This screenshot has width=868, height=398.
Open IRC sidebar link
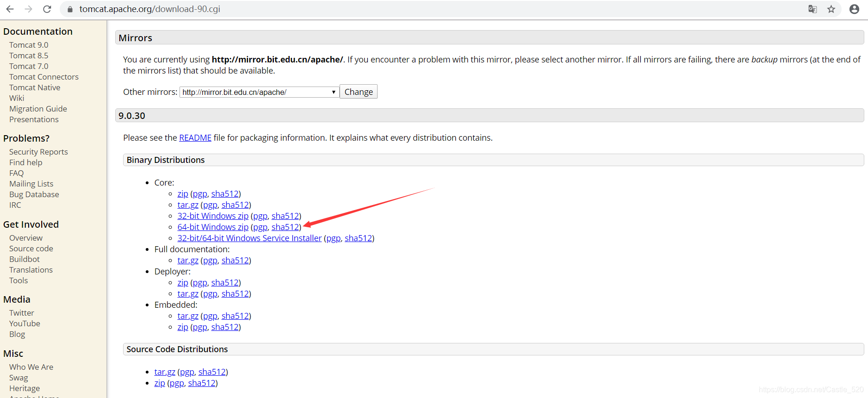pyautogui.click(x=15, y=205)
